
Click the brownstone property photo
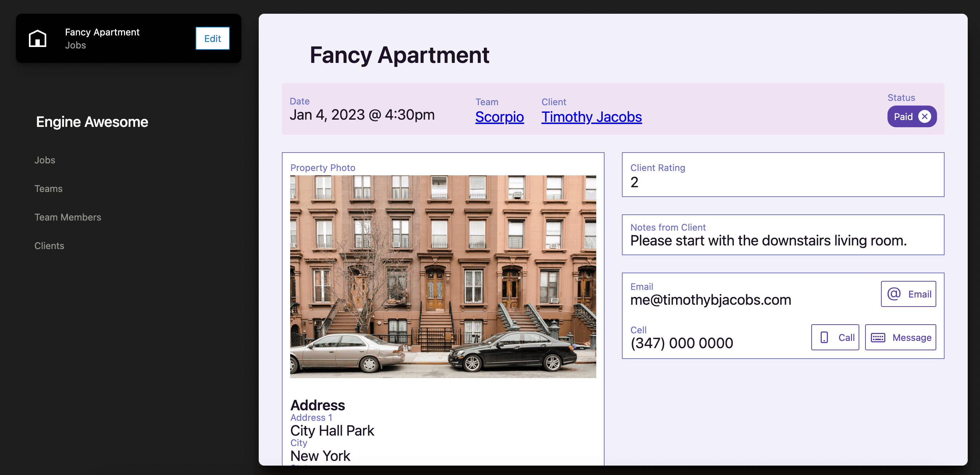(443, 276)
